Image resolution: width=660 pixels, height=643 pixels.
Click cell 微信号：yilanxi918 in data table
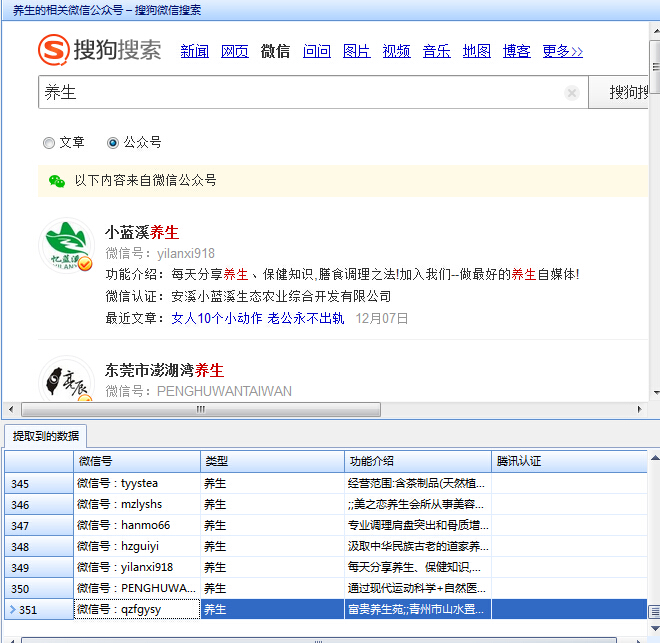pos(137,567)
